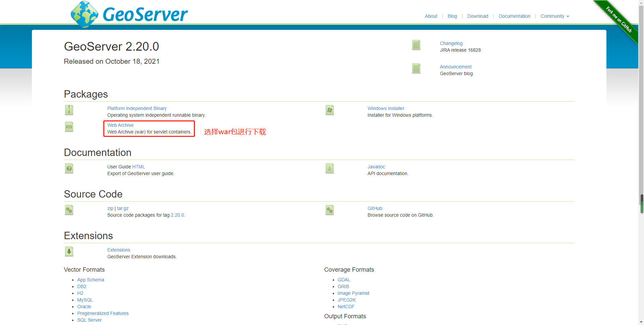This screenshot has height=325, width=644.
Task: Click the source code gears icon
Action: [x=69, y=210]
